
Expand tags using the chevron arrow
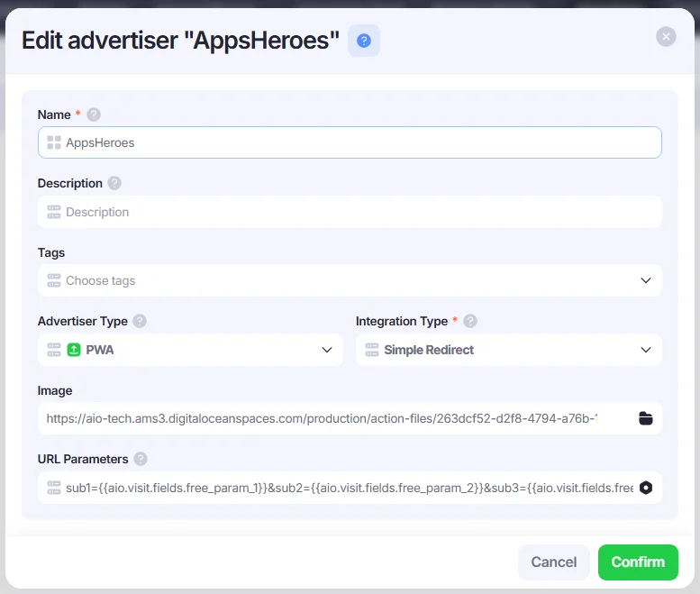646,280
